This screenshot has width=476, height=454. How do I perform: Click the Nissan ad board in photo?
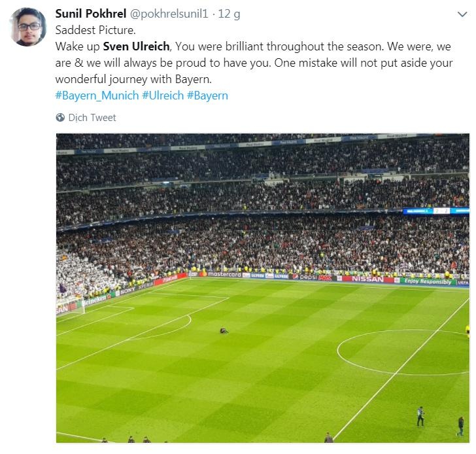tap(367, 279)
